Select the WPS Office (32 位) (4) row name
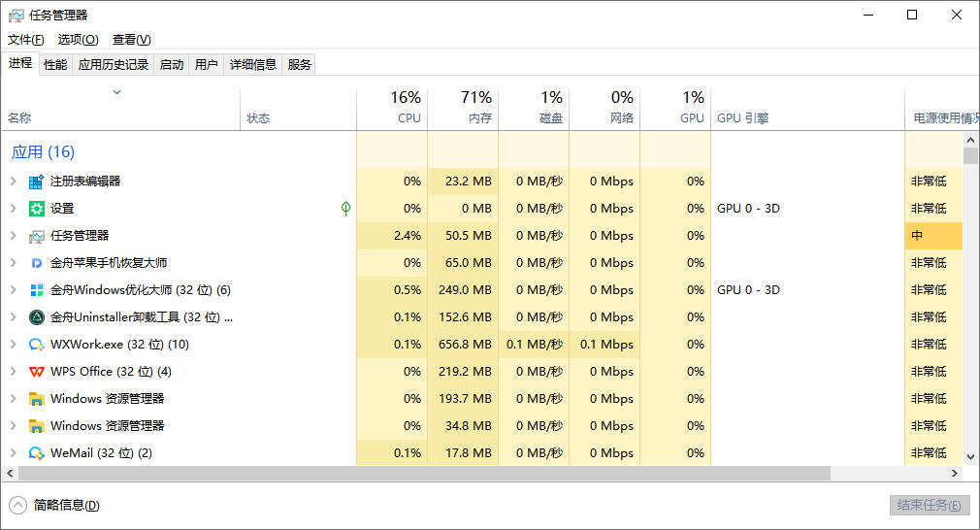The height and width of the screenshot is (530, 980). (111, 371)
